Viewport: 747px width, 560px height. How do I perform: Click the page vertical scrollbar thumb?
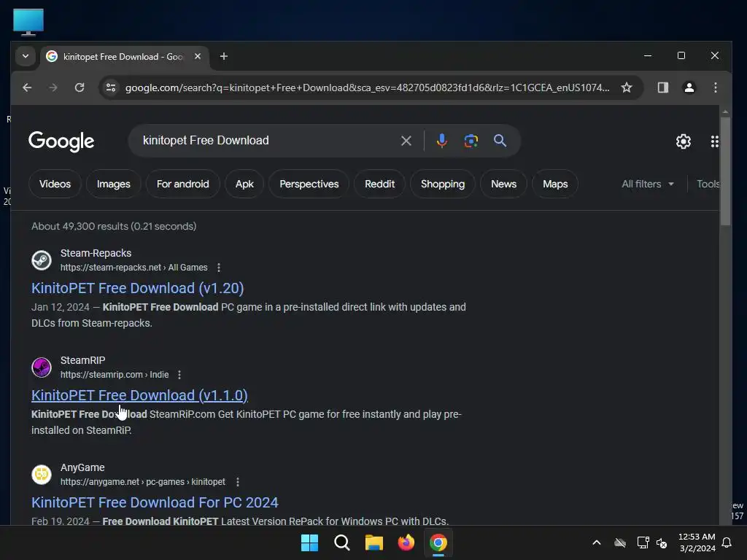point(725,171)
